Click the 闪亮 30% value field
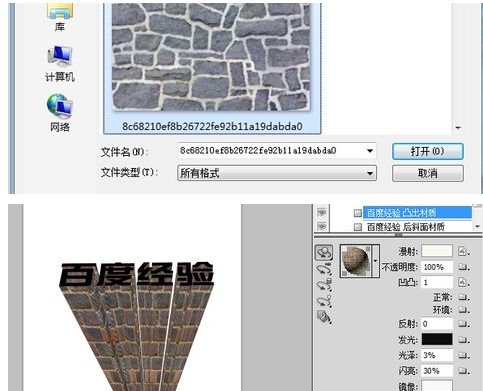 point(437,371)
